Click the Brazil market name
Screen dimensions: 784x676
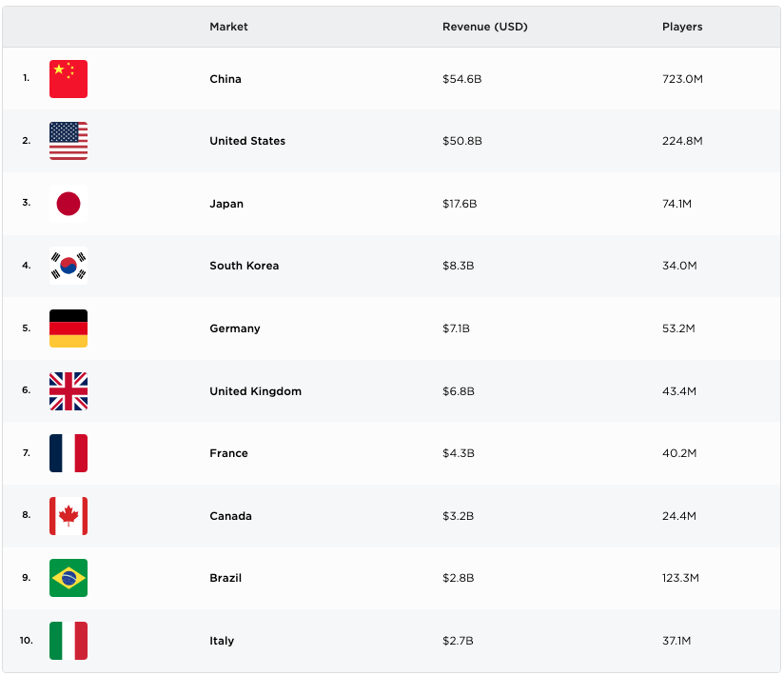(225, 578)
